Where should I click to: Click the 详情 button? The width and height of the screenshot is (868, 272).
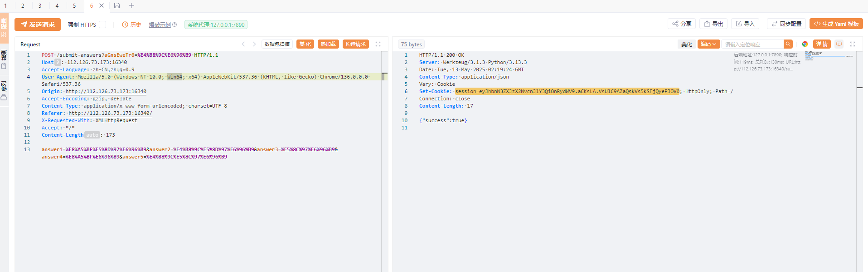click(822, 44)
